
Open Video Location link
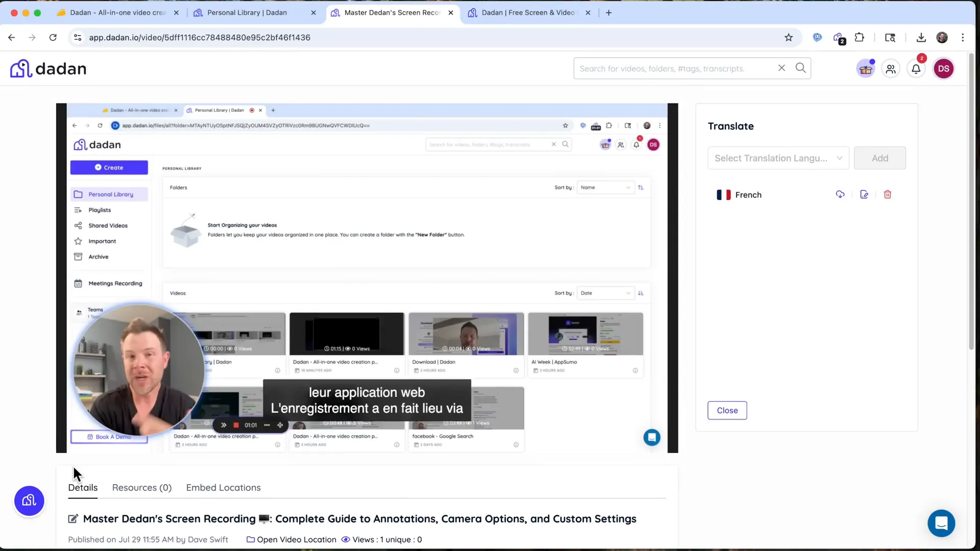[x=291, y=540]
